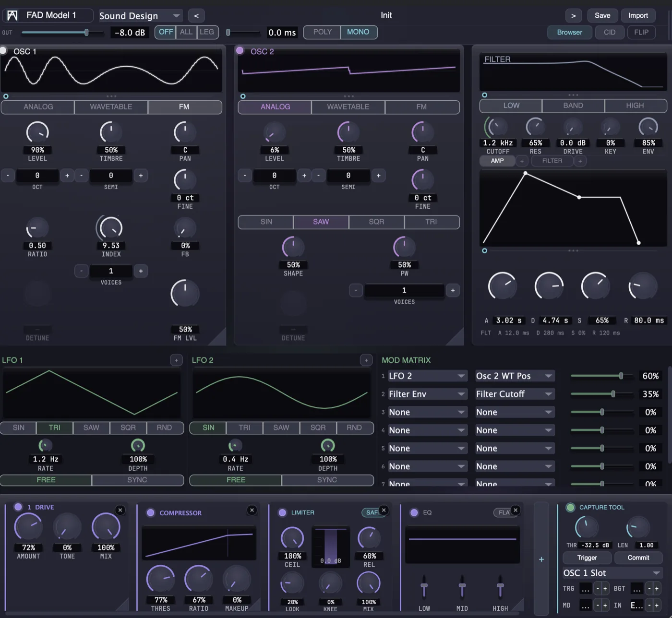Click the Drive Amount knob

pos(28,527)
